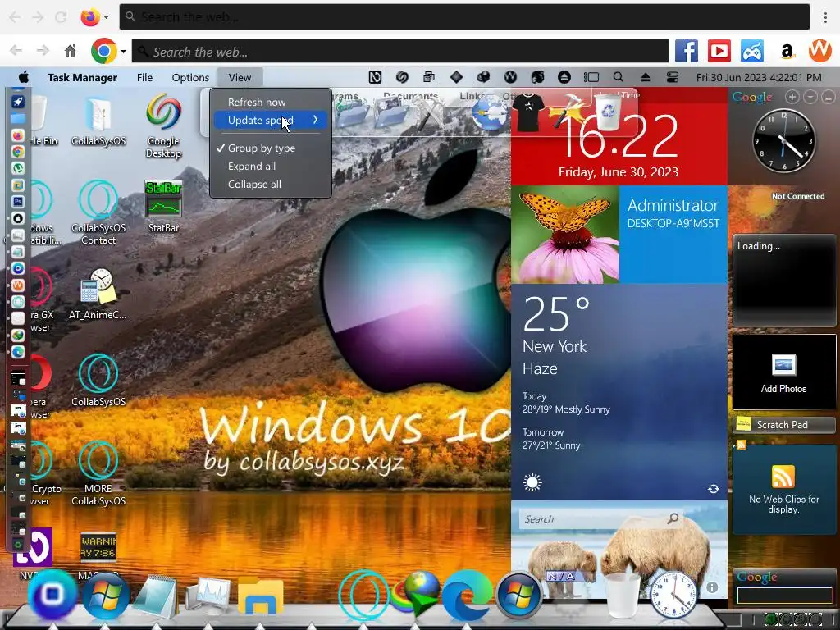
Task: Open YouTube shortcut icon
Action: coord(719,52)
